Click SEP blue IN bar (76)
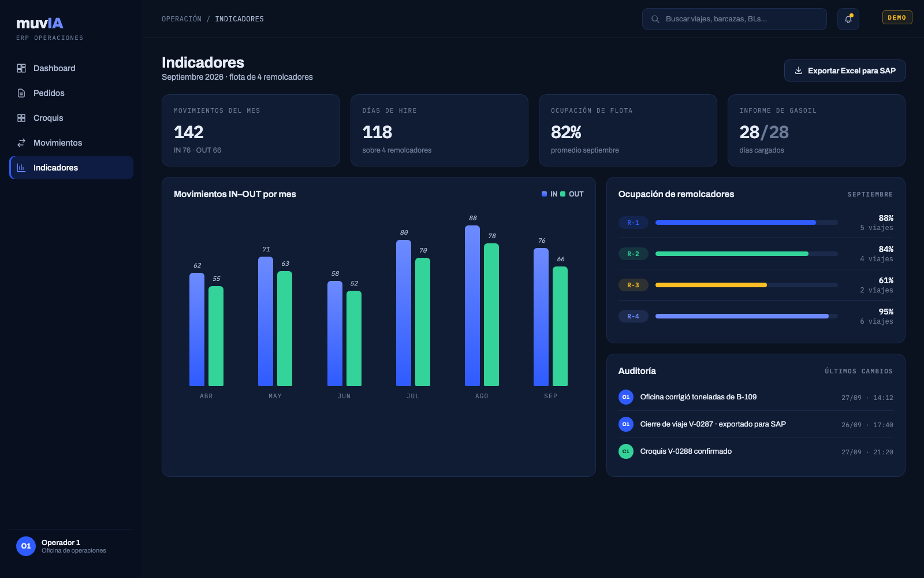This screenshot has width=924, height=578. [x=541, y=317]
